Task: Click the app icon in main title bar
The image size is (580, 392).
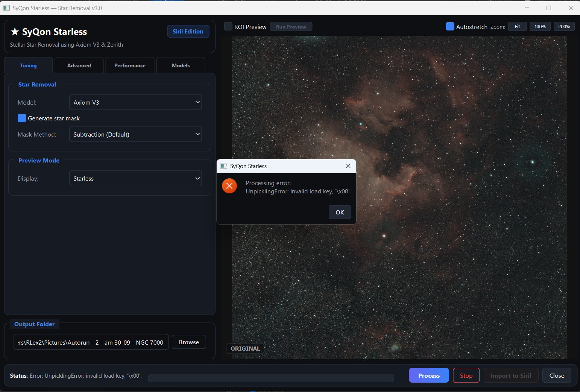Action: 6,8
